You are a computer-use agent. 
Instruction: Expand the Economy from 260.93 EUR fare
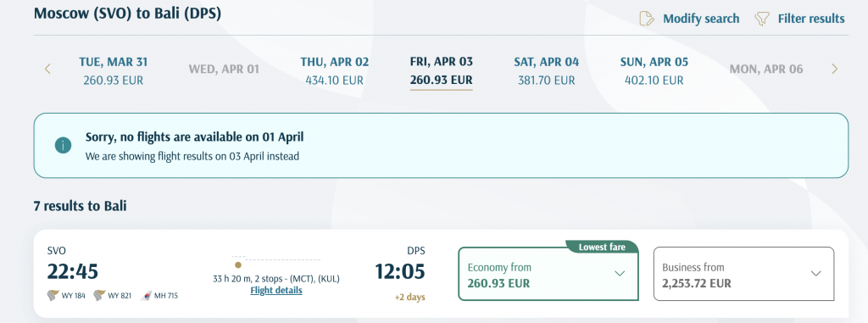click(548, 274)
